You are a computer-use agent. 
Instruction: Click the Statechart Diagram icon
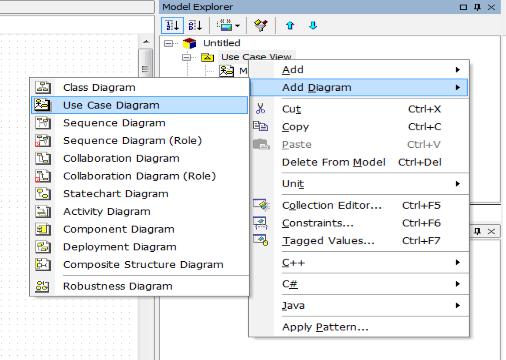[43, 193]
